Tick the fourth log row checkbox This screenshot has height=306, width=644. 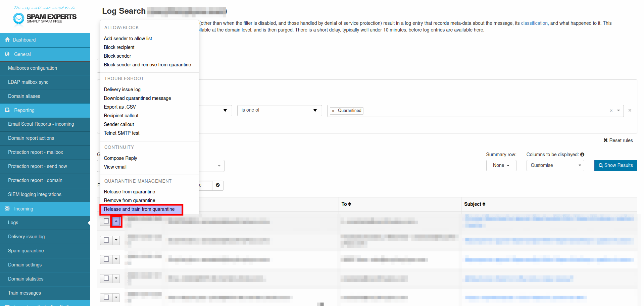point(106,278)
